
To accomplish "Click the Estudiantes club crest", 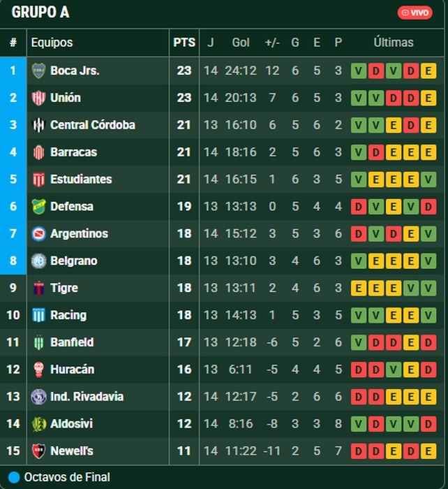I will point(39,180).
